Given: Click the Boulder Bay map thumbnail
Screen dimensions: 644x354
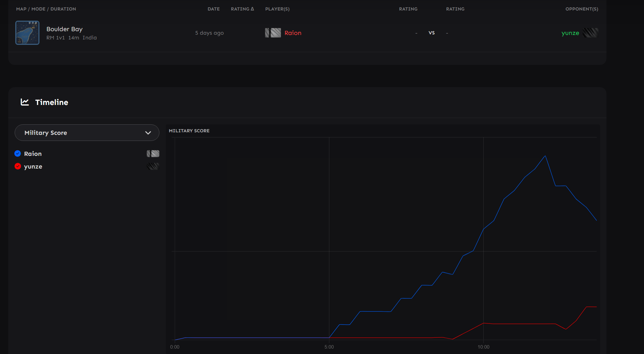Looking at the screenshot, I should pyautogui.click(x=27, y=33).
